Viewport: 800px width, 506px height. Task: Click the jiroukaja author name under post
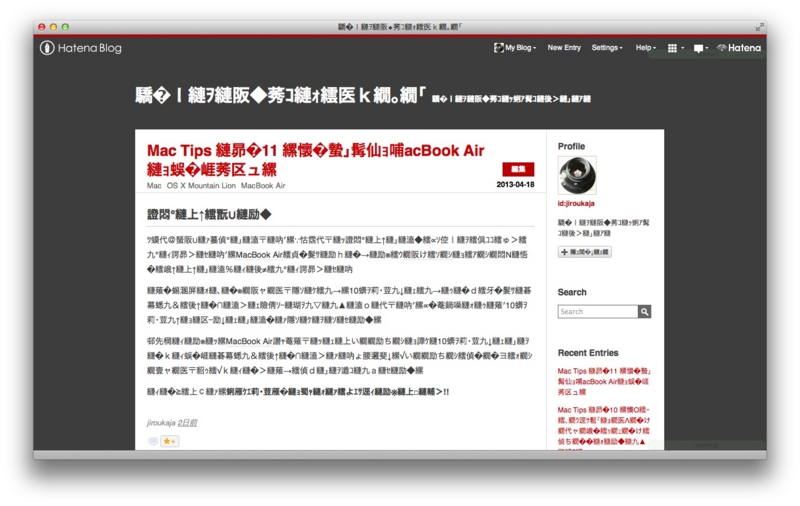pos(161,423)
